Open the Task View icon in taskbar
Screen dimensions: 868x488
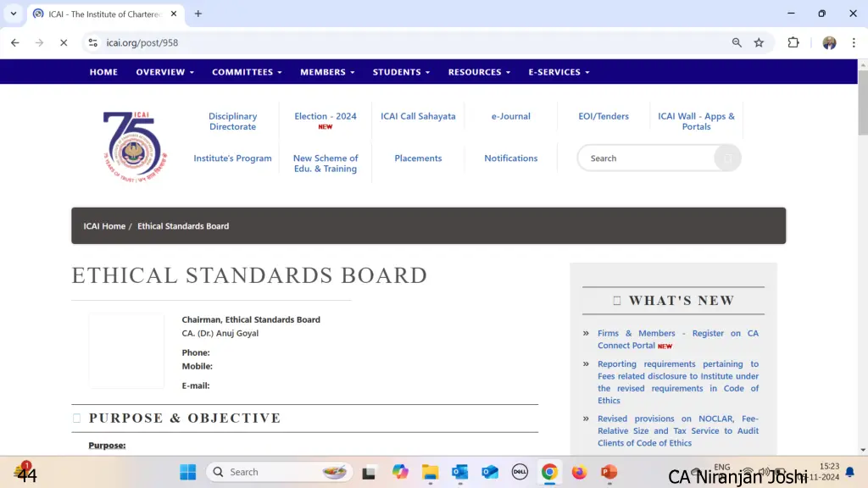point(369,472)
